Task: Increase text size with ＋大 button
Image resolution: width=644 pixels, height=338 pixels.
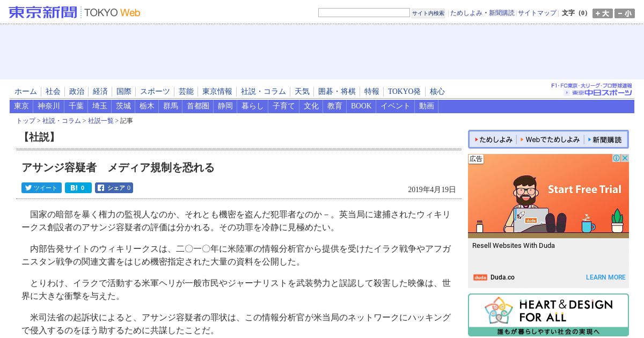Action: click(602, 13)
